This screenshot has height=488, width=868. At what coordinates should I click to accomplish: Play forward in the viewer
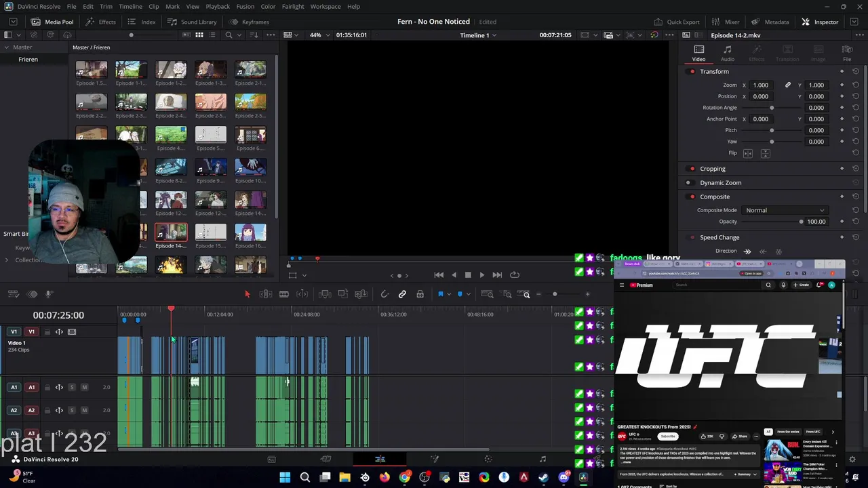(482, 275)
